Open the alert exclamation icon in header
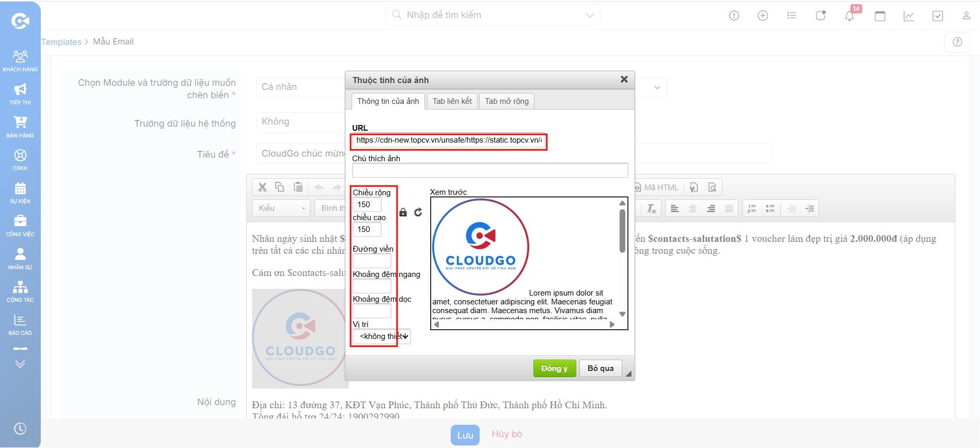The height and width of the screenshot is (448, 980). [734, 16]
